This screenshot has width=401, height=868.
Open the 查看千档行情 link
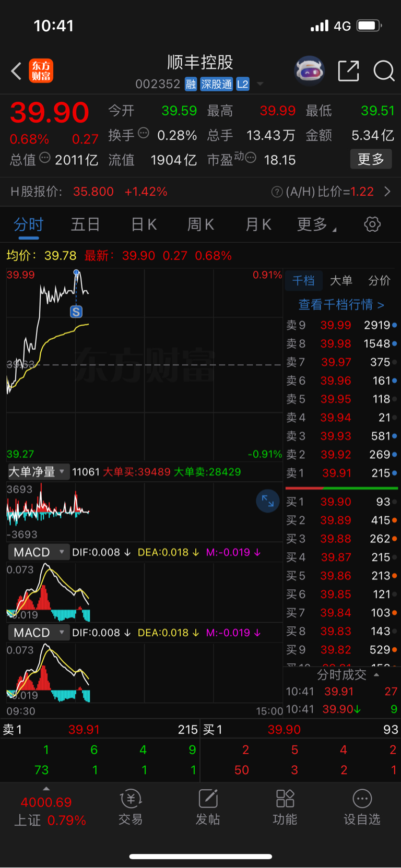coord(341,304)
